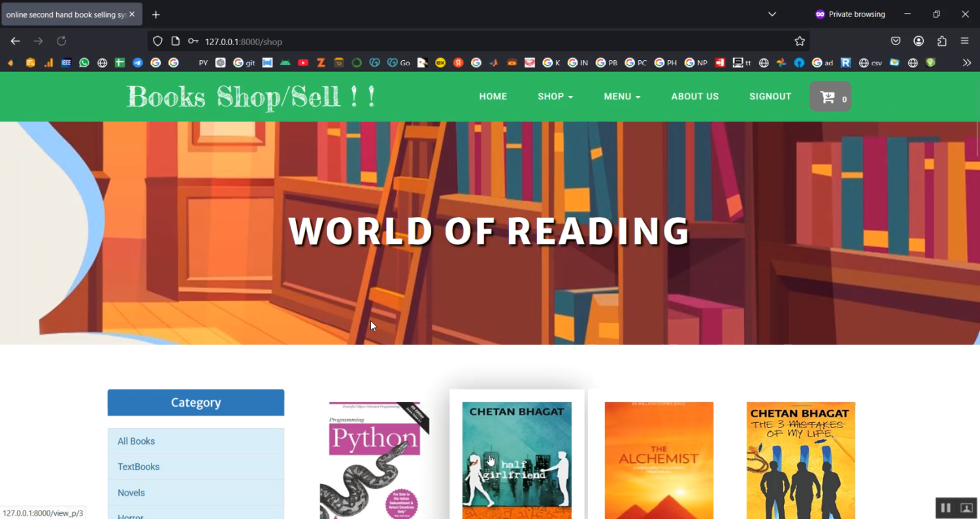Open the 'ad' Google bookmark
Image resolution: width=980 pixels, height=519 pixels.
[823, 63]
